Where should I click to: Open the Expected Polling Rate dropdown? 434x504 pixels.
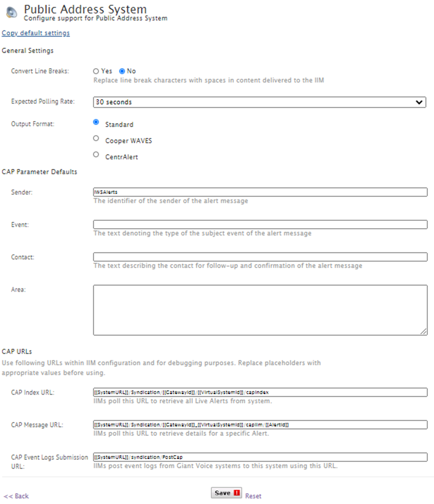click(259, 102)
